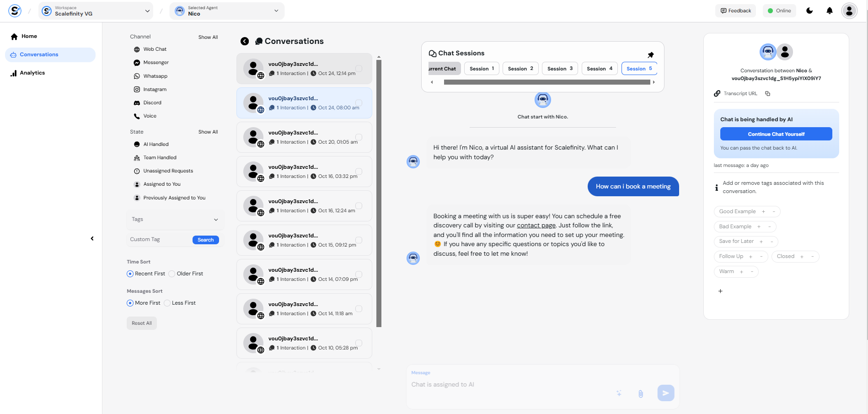Toggle dark mode moon icon
This screenshot has height=414, width=868.
pos(809,11)
